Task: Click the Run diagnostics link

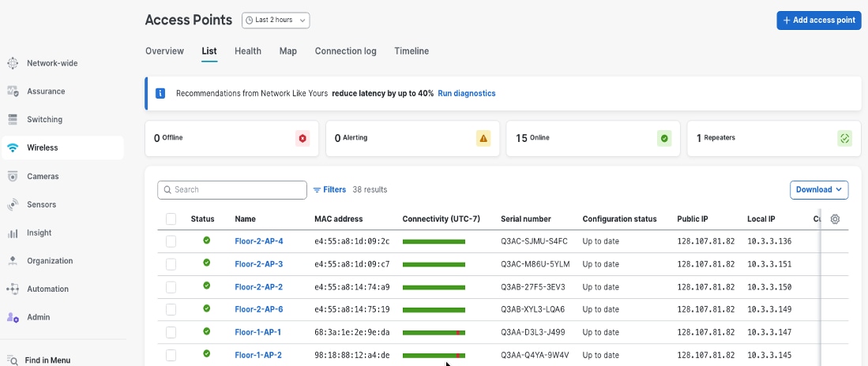Action: (x=467, y=93)
